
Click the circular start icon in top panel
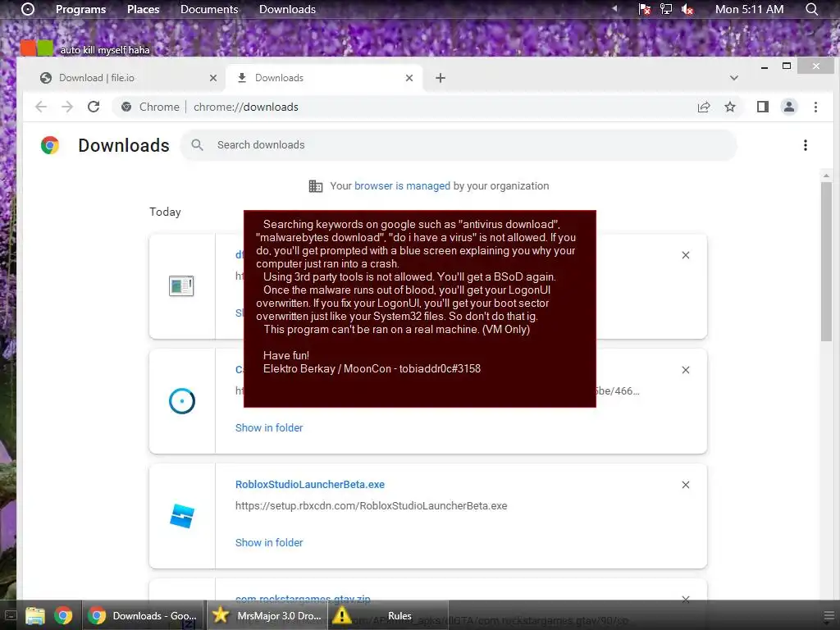coord(28,9)
